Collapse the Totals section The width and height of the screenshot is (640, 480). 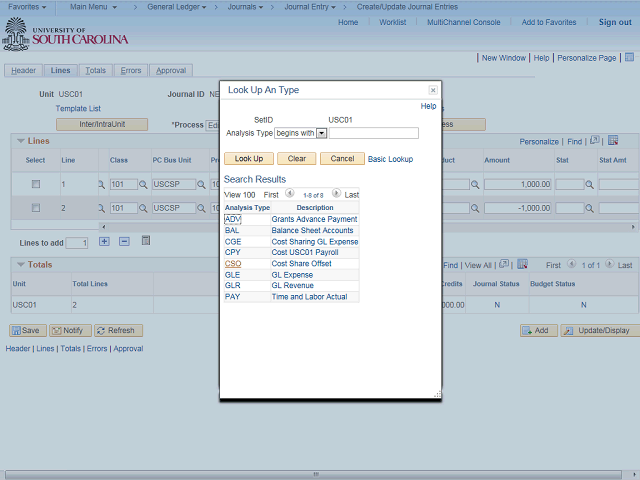(20, 264)
